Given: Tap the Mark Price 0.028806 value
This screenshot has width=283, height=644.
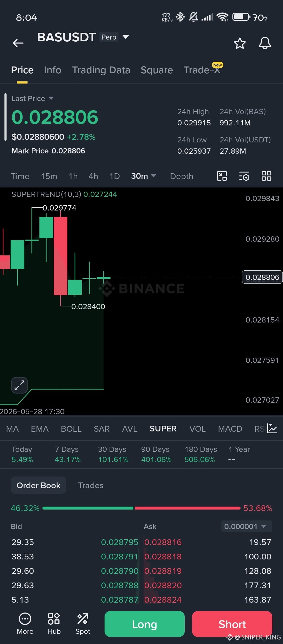Looking at the screenshot, I should pos(68,151).
